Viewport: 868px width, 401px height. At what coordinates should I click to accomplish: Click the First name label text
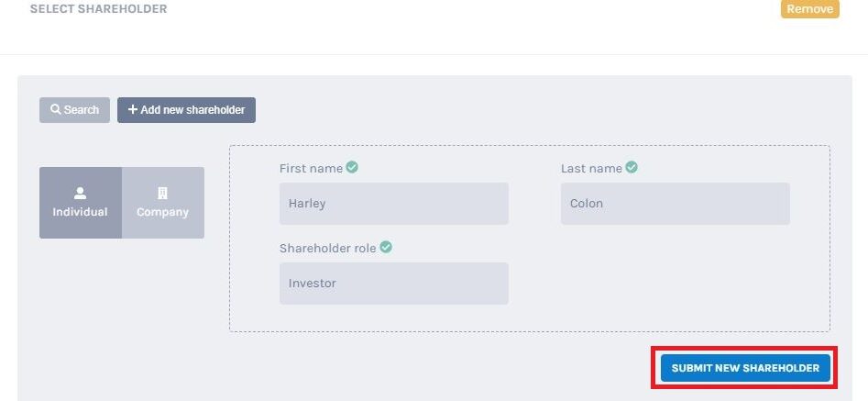[311, 168]
